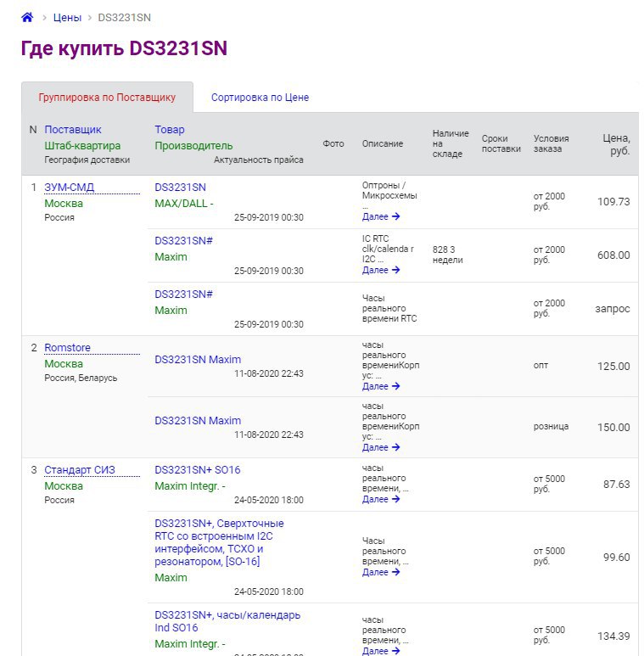This screenshot has height=656, width=644.
Task: Open DS3231SN# product priced 608.00
Action: pyautogui.click(x=183, y=240)
